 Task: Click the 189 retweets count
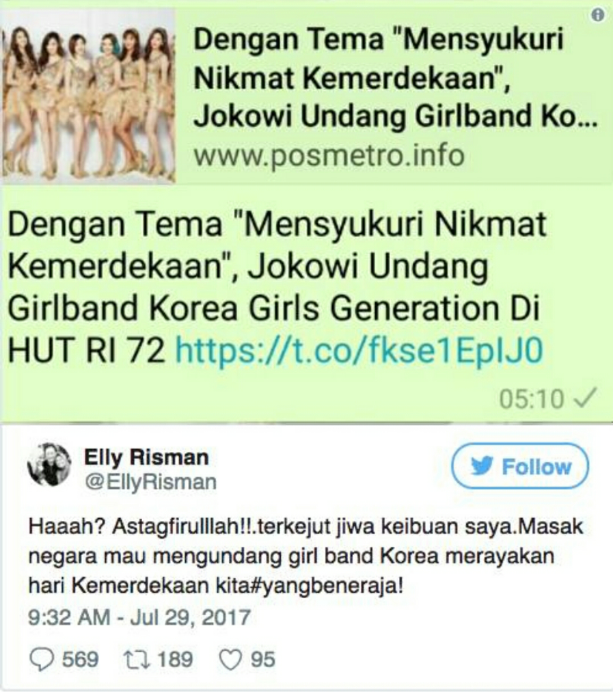click(x=175, y=660)
